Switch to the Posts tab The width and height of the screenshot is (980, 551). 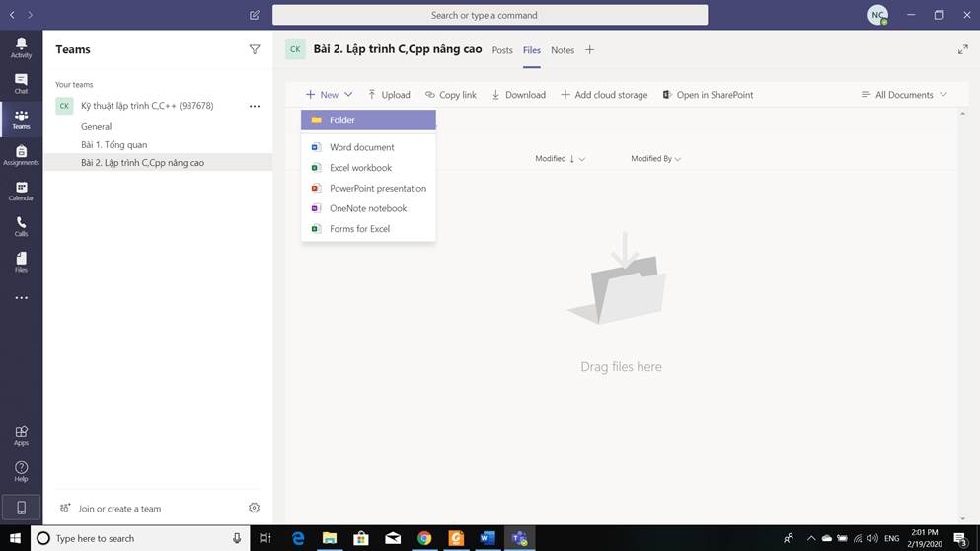[502, 50]
